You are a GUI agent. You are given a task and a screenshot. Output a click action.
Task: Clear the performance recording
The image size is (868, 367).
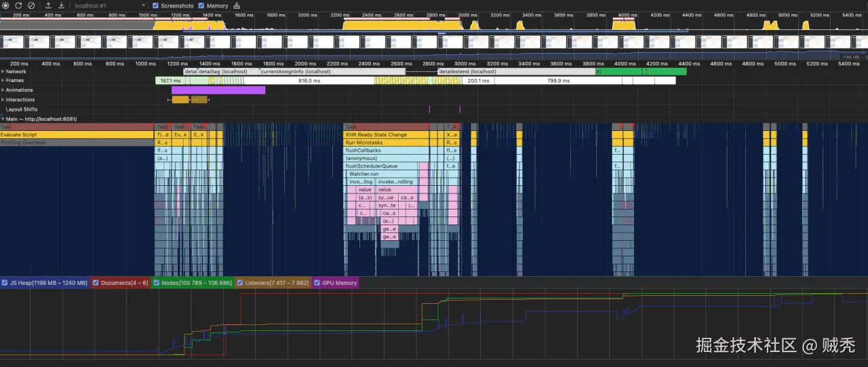click(31, 5)
